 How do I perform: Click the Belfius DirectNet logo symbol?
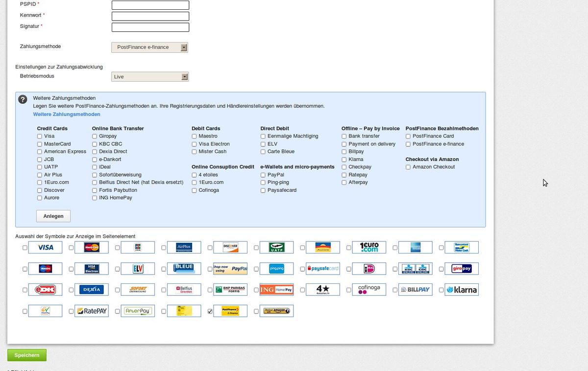(184, 290)
